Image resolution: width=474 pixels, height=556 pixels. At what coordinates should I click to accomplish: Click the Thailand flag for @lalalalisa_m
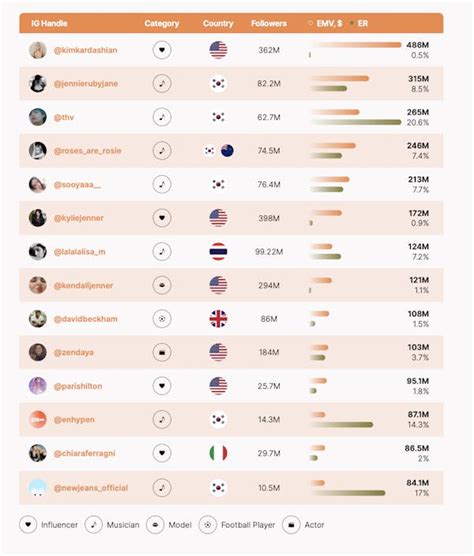click(x=218, y=252)
